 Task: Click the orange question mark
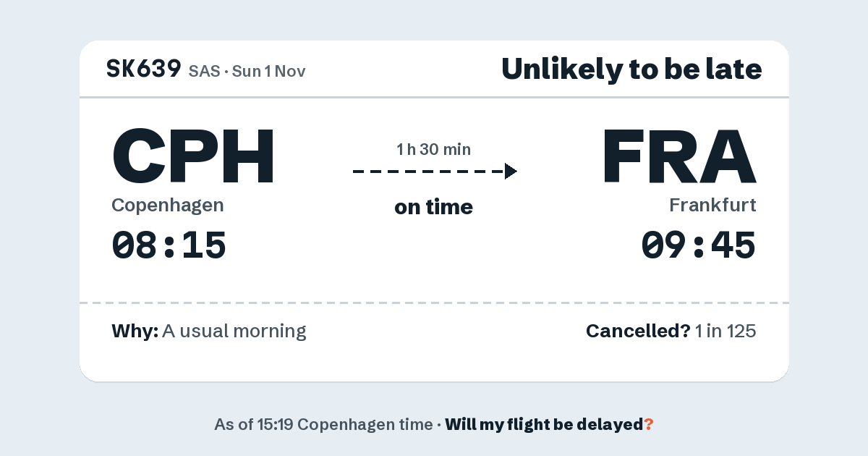point(649,424)
